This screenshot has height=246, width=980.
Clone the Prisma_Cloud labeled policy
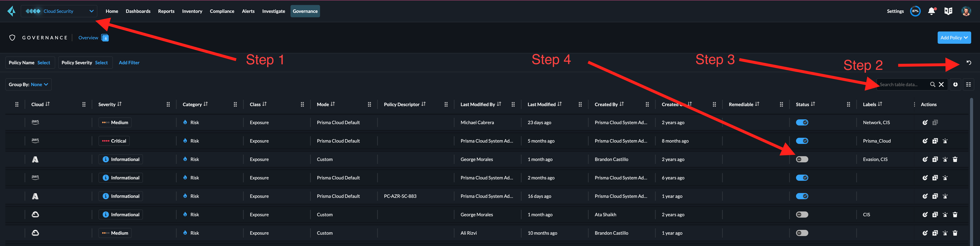click(x=935, y=141)
